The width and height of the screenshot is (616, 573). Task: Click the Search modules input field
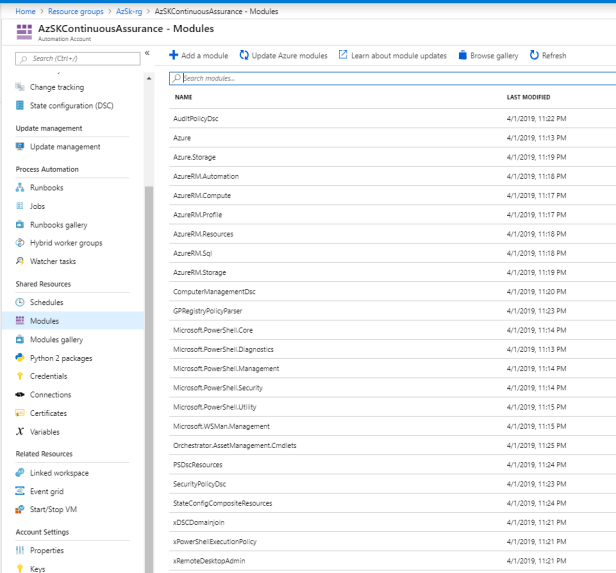(x=390, y=77)
